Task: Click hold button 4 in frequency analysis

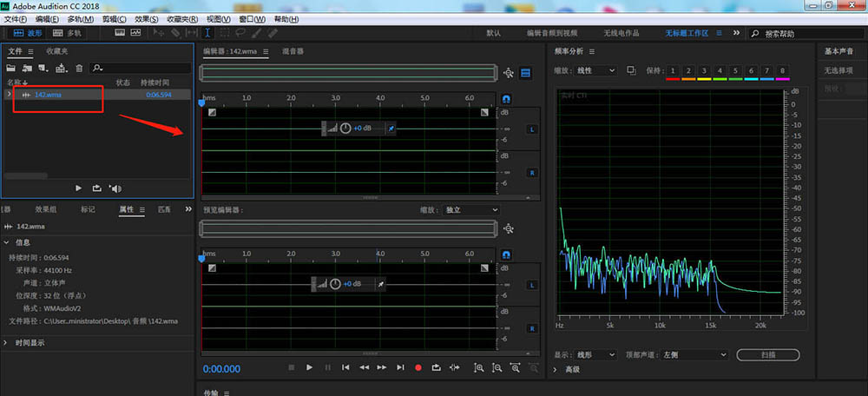Action: point(720,71)
